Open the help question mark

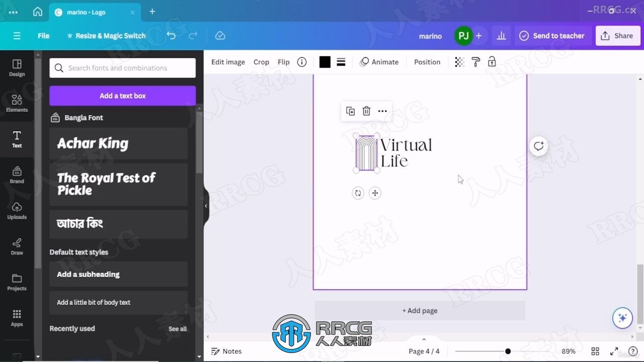(x=632, y=351)
